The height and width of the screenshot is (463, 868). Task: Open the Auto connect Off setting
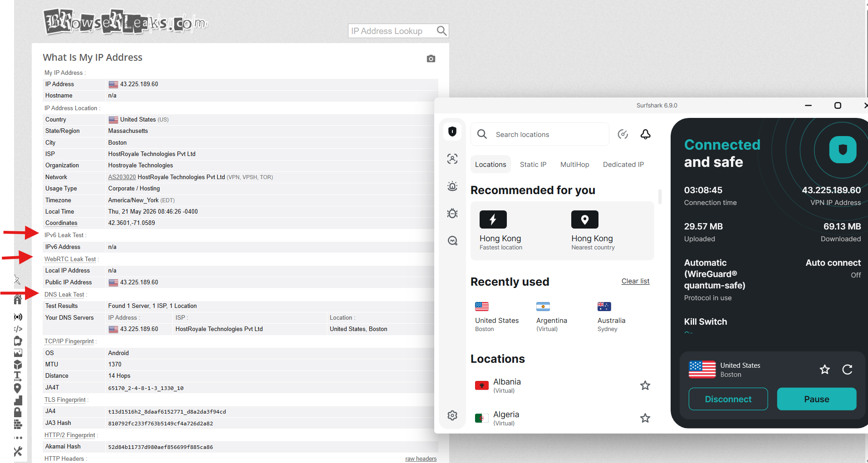[833, 268]
